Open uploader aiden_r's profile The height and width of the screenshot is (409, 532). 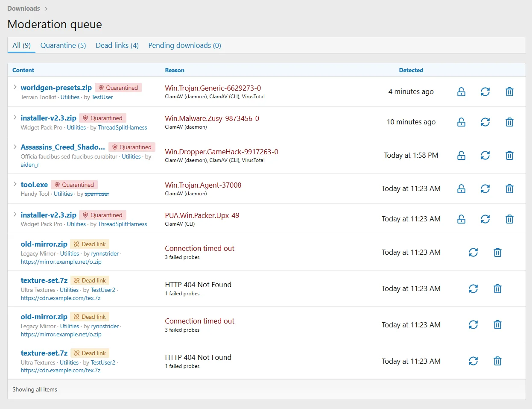(x=30, y=165)
